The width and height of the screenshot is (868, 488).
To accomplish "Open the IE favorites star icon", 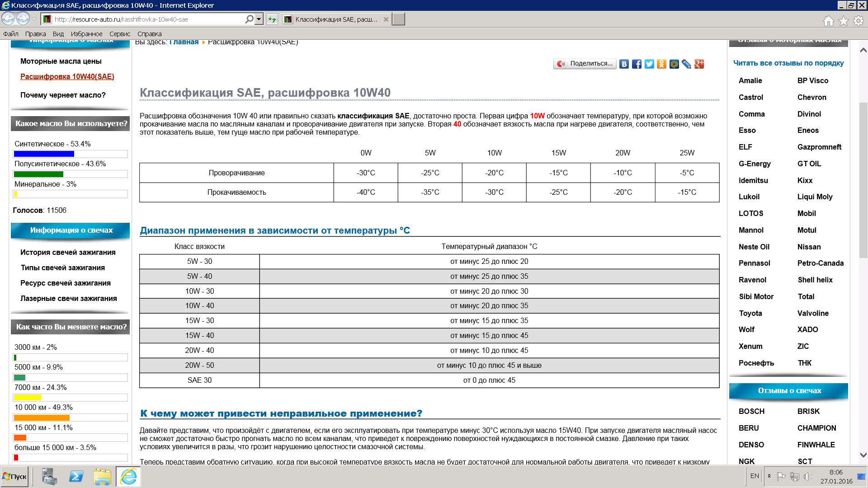I will pos(844,21).
